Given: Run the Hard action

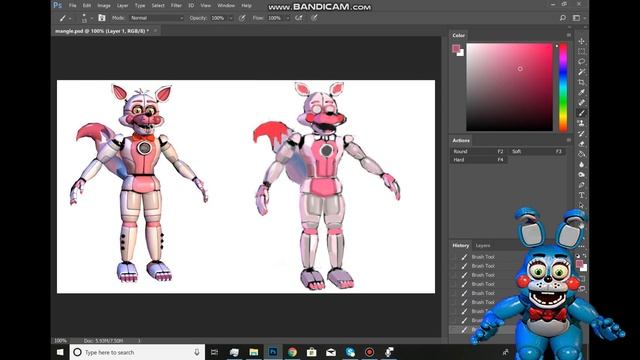Looking at the screenshot, I should [478, 160].
